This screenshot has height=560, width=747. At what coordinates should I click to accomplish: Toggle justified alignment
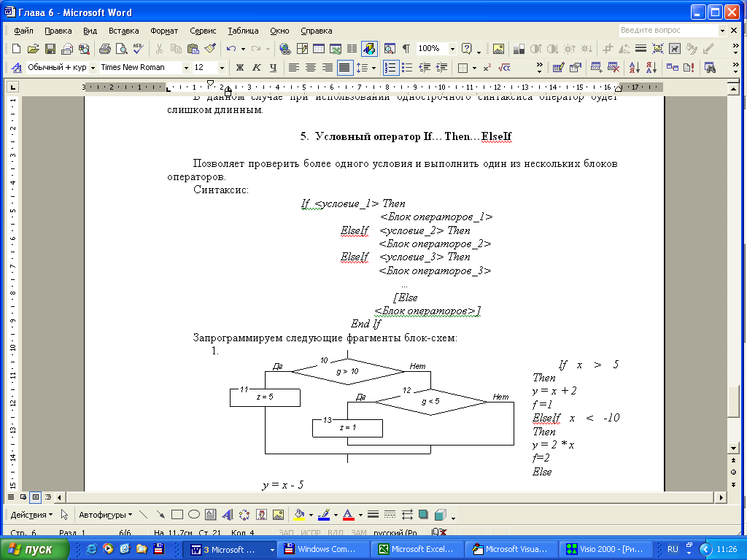coord(344,68)
